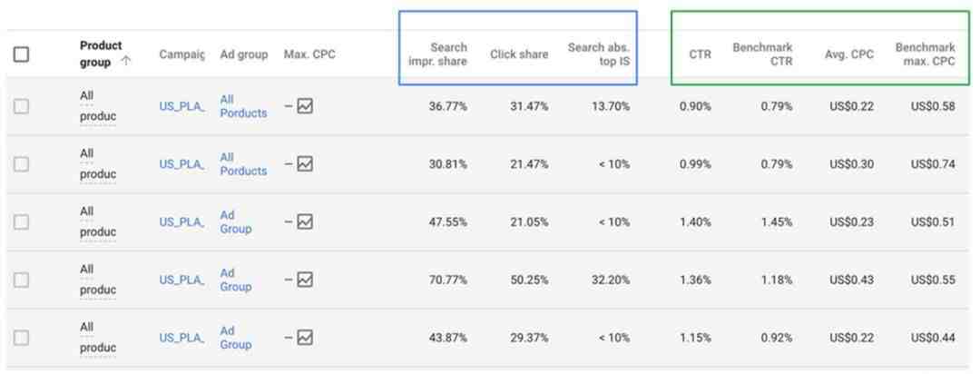Sort by Click share column header
This screenshot has width=980, height=374.
pyautogui.click(x=519, y=54)
